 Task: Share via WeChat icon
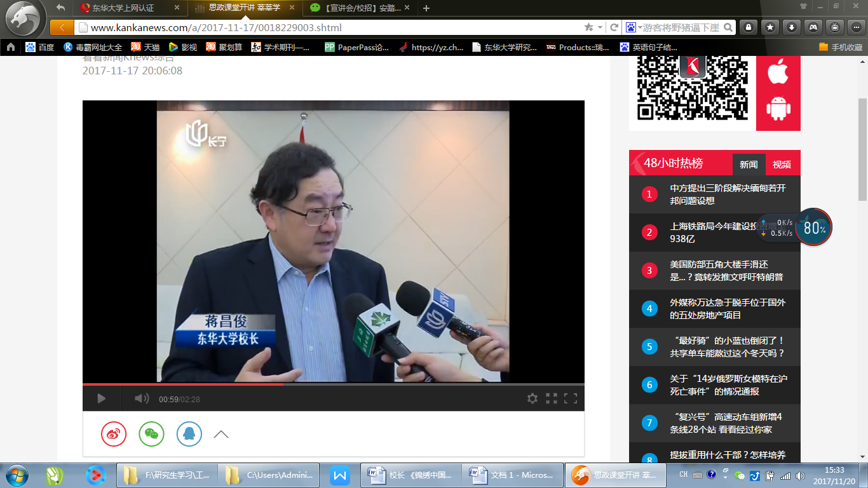pyautogui.click(x=151, y=434)
